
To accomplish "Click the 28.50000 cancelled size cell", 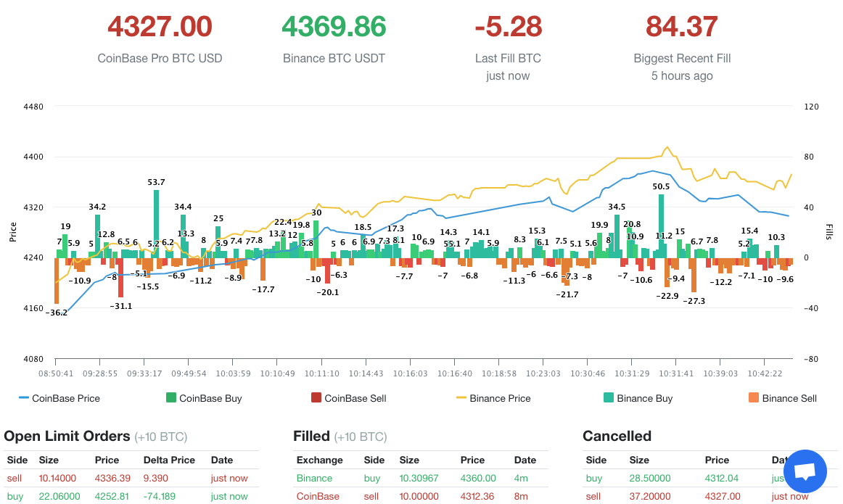I will [x=650, y=478].
